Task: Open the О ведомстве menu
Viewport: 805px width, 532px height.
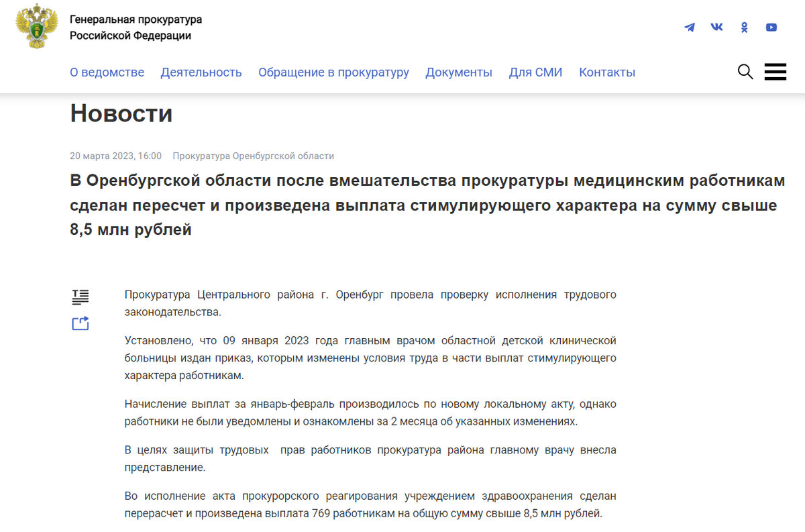Action: coord(107,72)
